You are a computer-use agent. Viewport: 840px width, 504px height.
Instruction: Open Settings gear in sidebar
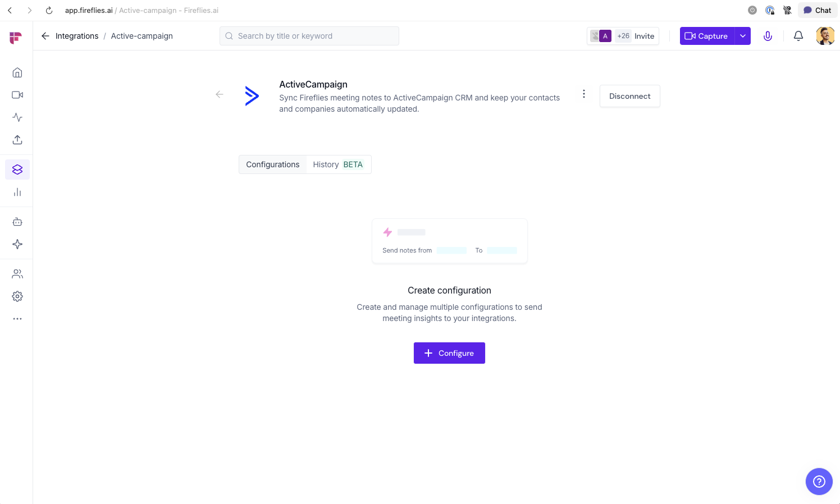pos(17,296)
